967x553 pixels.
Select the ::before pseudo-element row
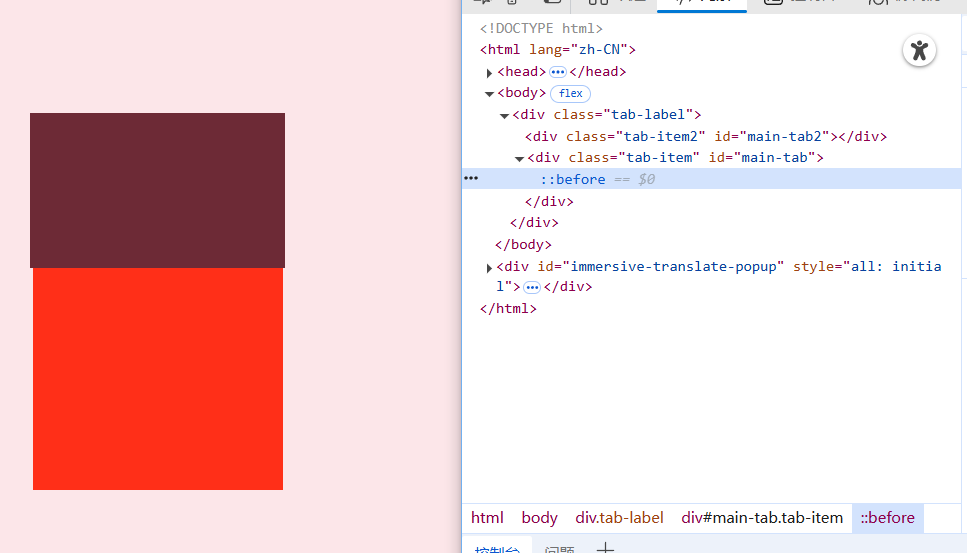click(711, 179)
